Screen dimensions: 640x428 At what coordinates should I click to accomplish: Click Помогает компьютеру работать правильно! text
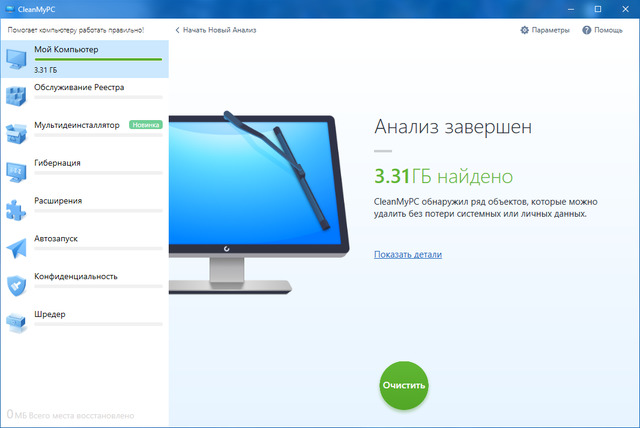76,30
